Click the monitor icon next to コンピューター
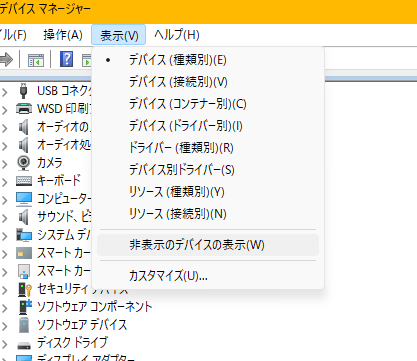Screen dimensions: 417x361 coord(24,199)
